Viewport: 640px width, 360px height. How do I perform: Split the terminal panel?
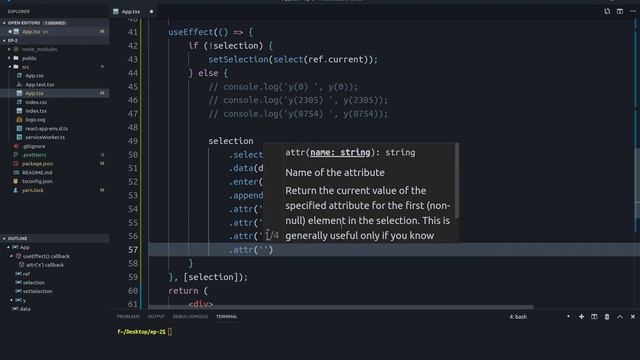pos(594,316)
